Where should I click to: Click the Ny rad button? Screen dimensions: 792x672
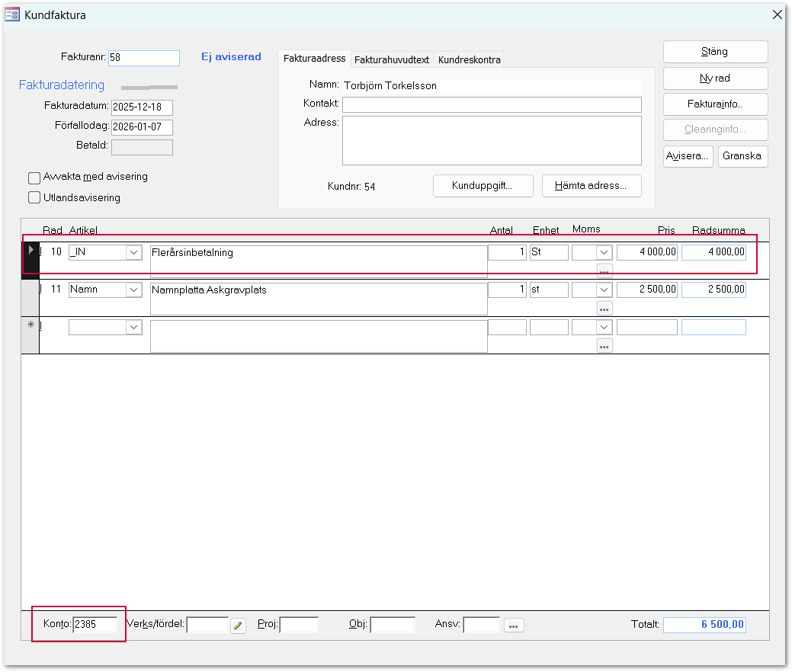715,78
